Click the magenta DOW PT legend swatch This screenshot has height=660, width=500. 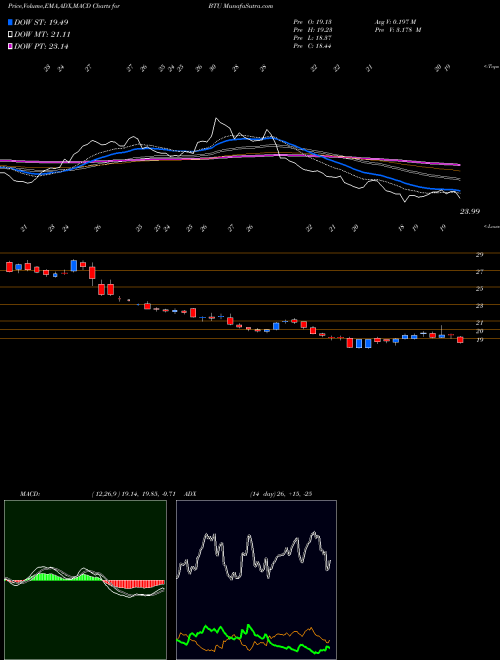pos(11,46)
